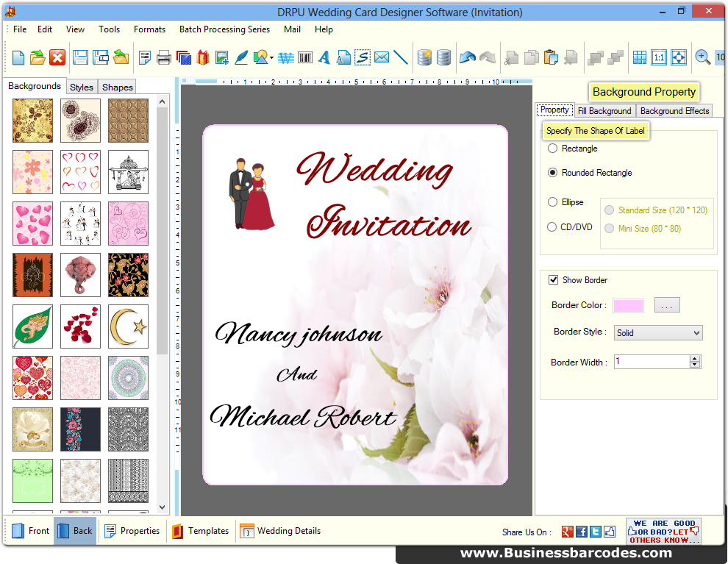The height and width of the screenshot is (564, 728).
Task: Select the Ellipse label shape
Action: tap(552, 201)
